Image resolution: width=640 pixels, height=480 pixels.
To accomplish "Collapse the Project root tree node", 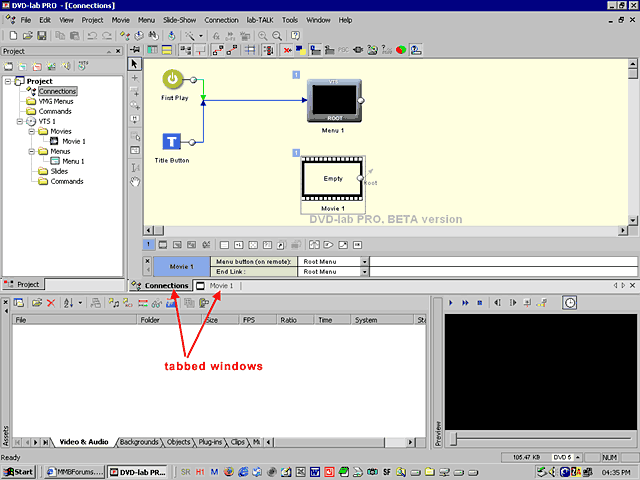I will click(x=8, y=81).
